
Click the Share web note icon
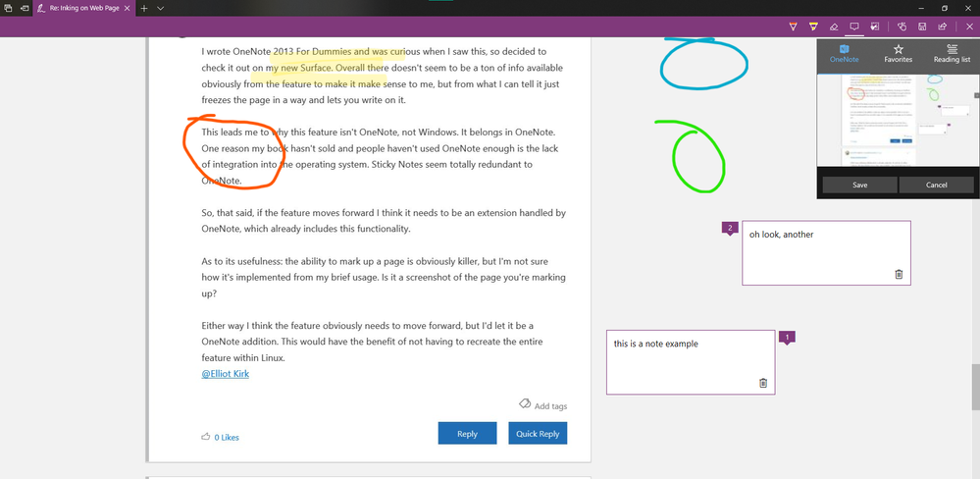click(x=943, y=27)
